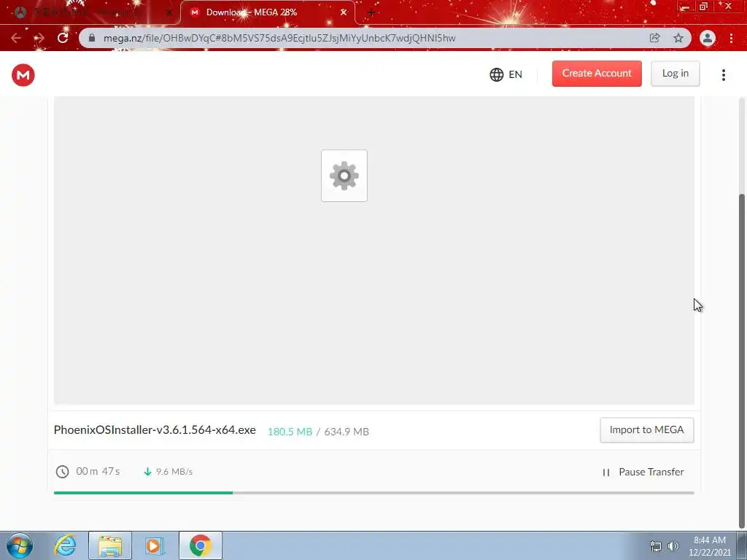Click the Import to MEGA button
Image resolution: width=747 pixels, height=560 pixels.
646,430
